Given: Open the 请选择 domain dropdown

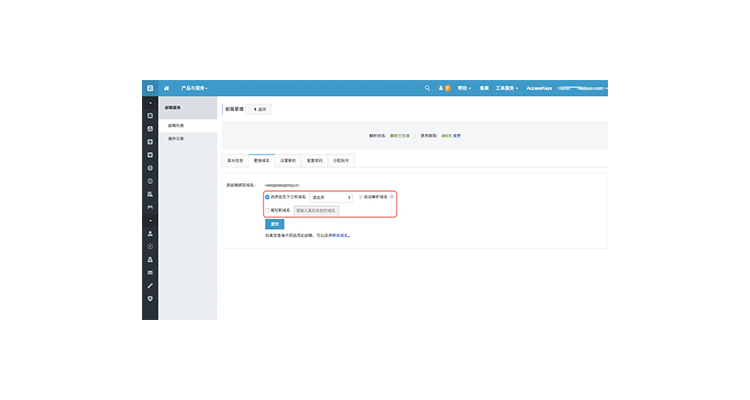Looking at the screenshot, I should coord(331,197).
